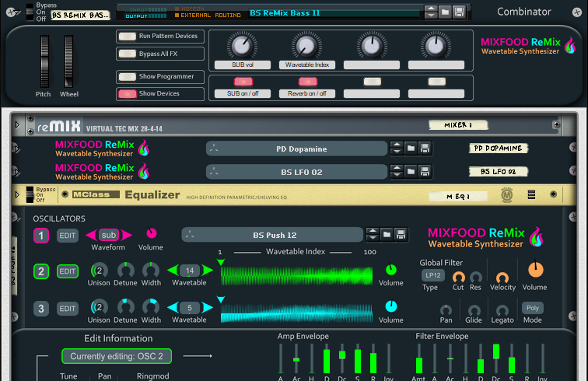588x381 pixels.
Task: Step through PD Dopamine patches with the arrows
Action: click(397, 149)
